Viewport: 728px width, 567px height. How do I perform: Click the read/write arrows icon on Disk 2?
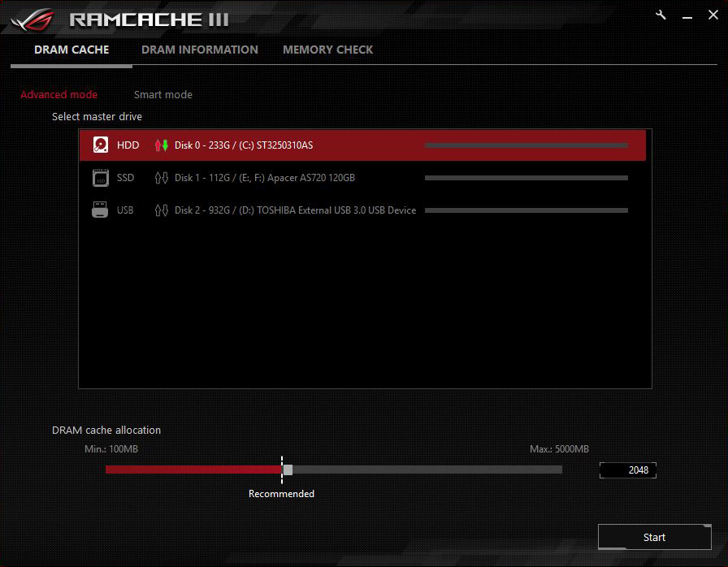click(161, 210)
